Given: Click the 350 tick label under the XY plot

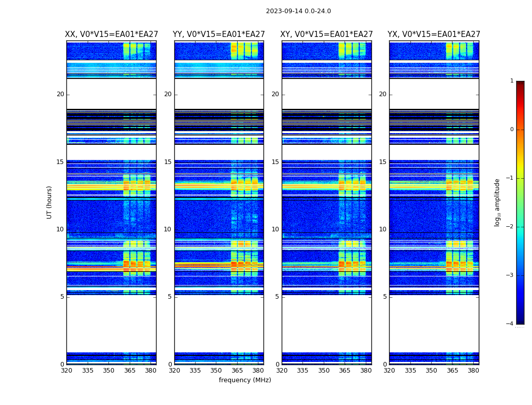Looking at the screenshot, I should [x=324, y=371].
